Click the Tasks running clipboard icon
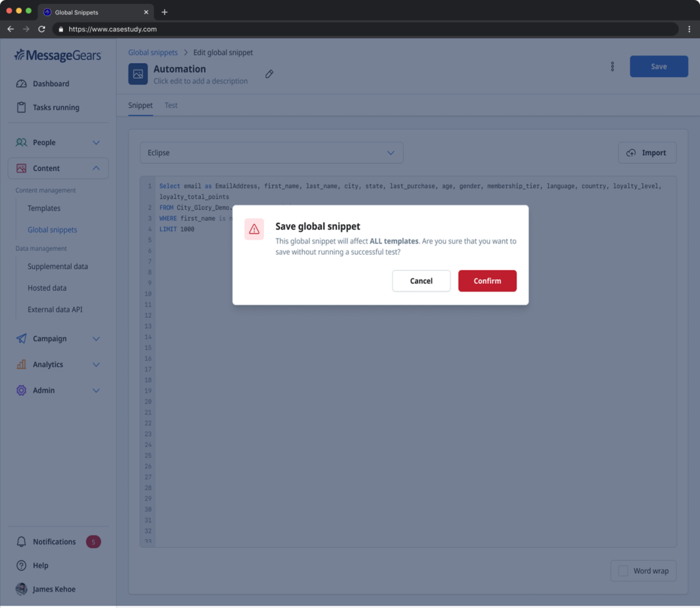 [21, 107]
